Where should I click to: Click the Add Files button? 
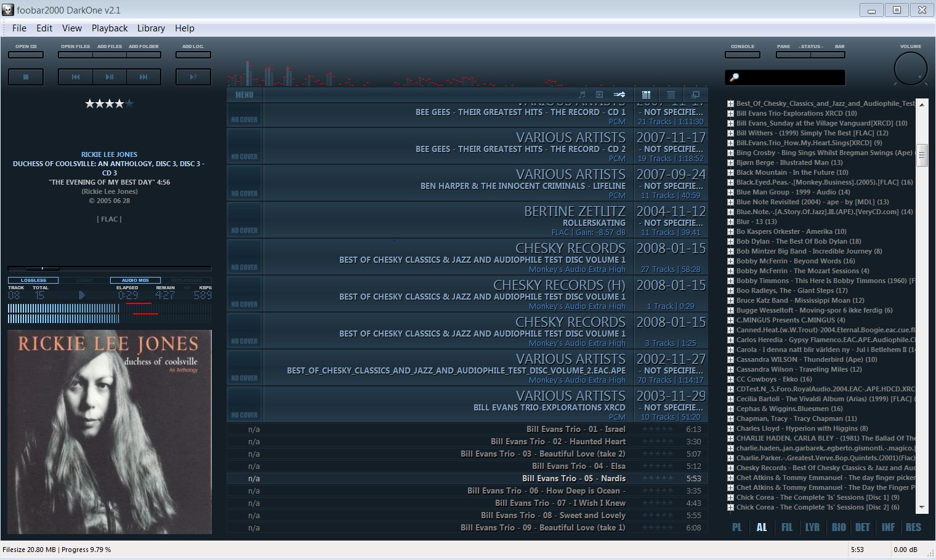click(110, 54)
